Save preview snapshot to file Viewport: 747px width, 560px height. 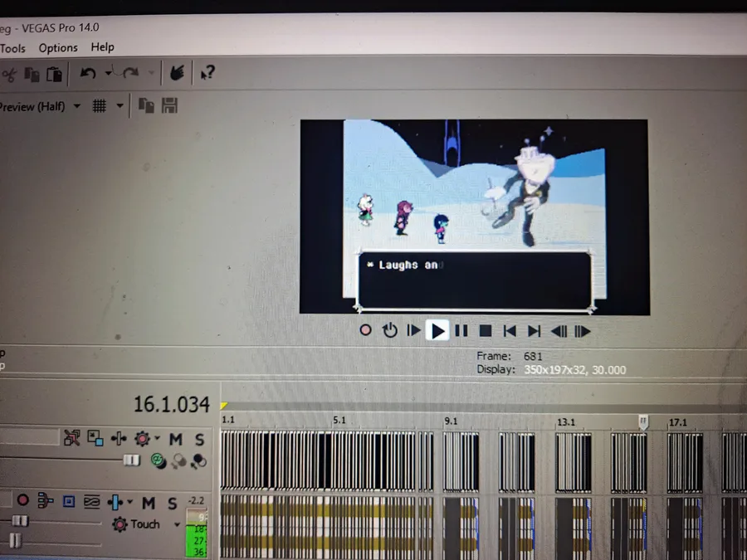(x=169, y=105)
